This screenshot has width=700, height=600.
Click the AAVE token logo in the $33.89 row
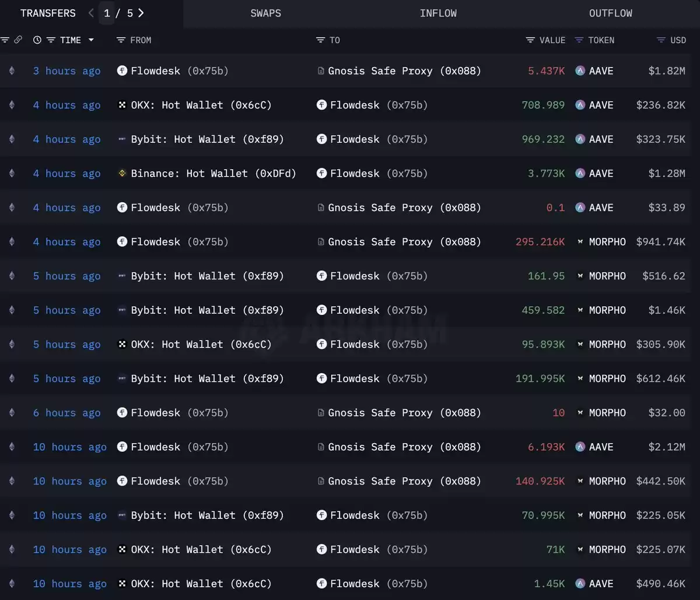coord(580,208)
